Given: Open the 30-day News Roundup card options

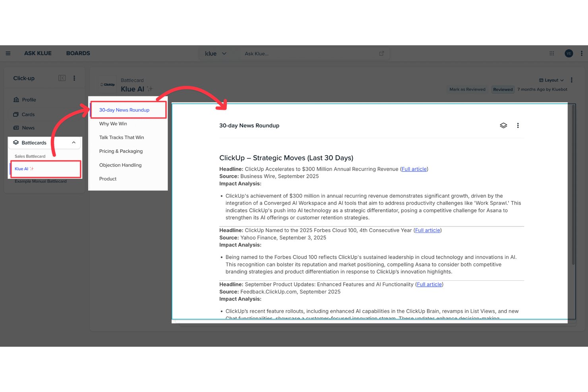Looking at the screenshot, I should click(x=518, y=126).
